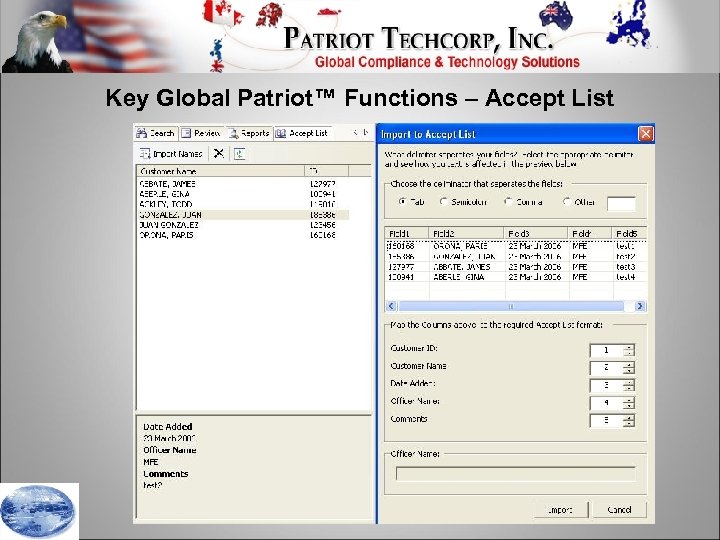Open the Reports tab
Viewport: 720px width, 540px height.
click(249, 133)
